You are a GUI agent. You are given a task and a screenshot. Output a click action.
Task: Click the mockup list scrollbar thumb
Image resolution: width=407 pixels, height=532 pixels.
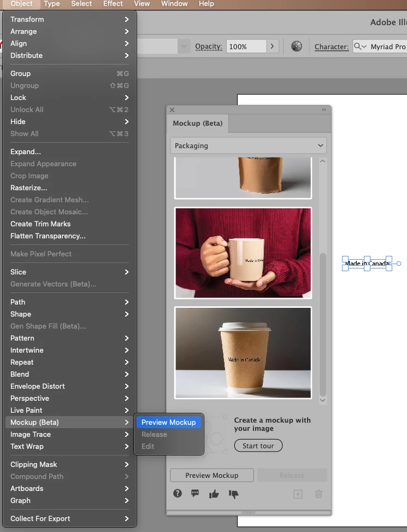[323, 324]
